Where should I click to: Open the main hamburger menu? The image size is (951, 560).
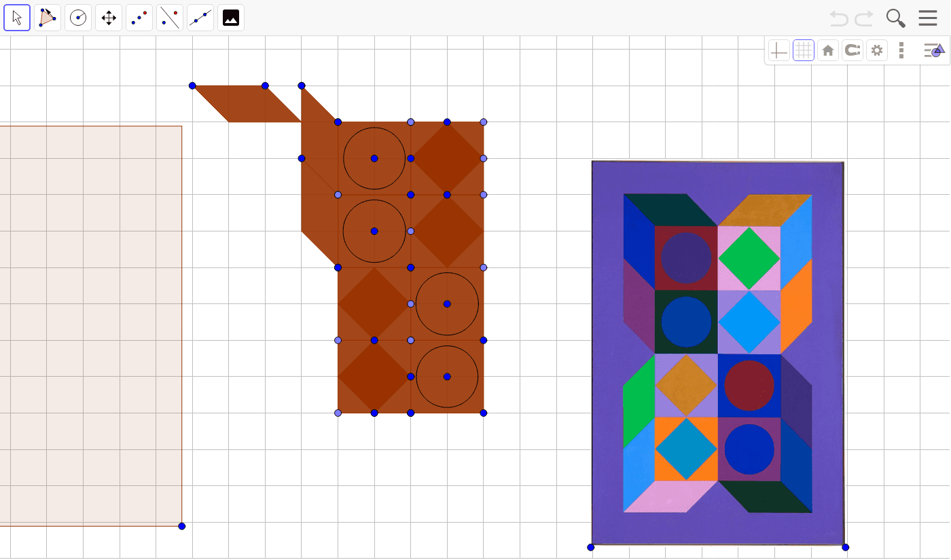(928, 18)
